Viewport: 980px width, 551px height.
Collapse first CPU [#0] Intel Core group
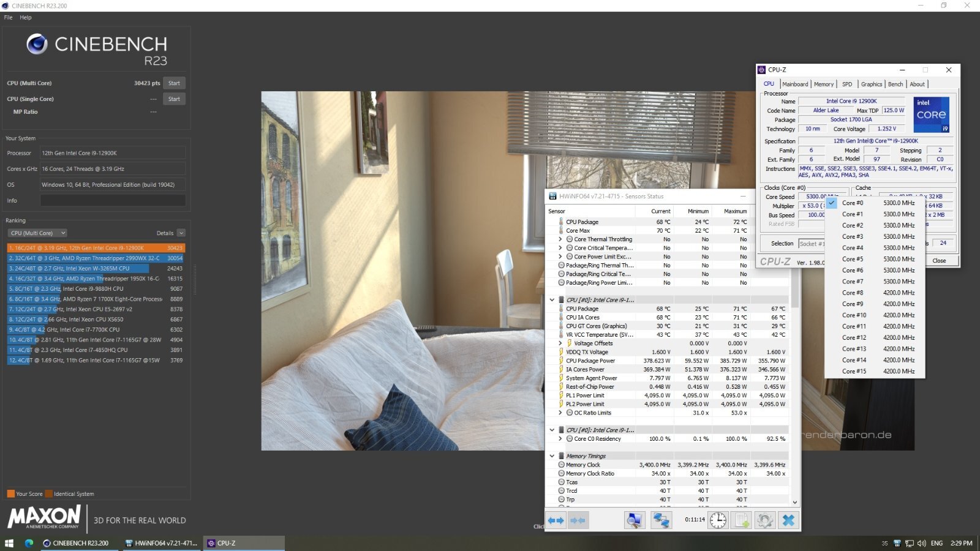[552, 300]
